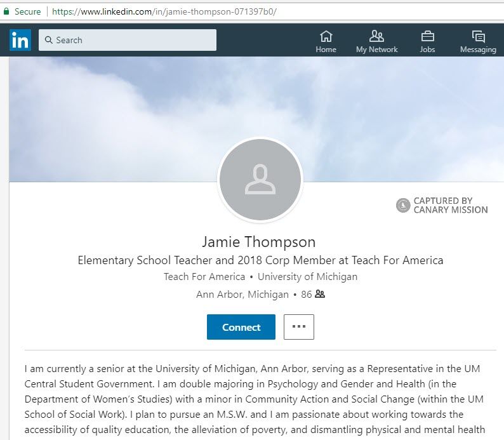Click the Elementary School Teacher headline

coord(260,260)
